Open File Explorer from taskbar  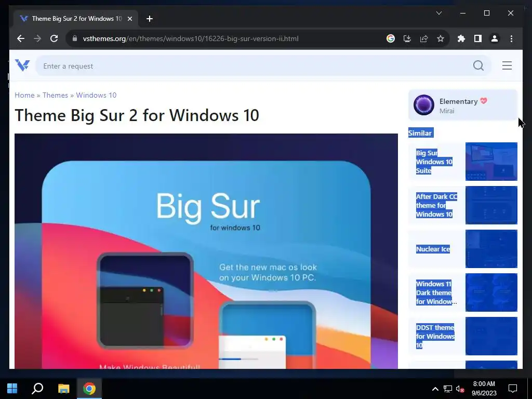63,389
